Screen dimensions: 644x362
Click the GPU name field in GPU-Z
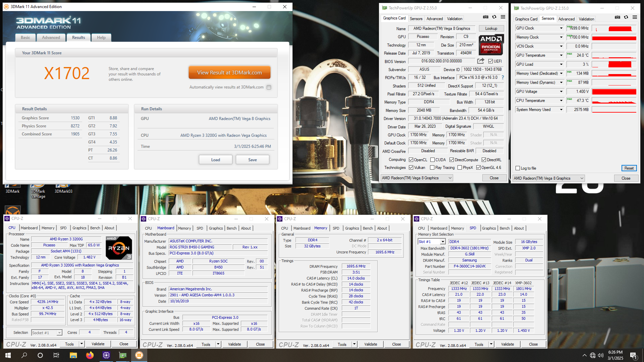pyautogui.click(x=441, y=28)
